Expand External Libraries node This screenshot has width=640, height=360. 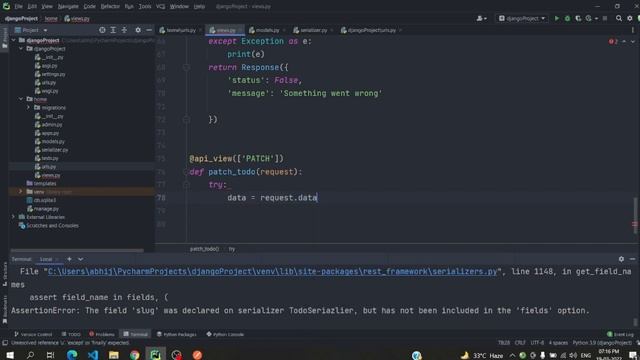(x=13, y=217)
